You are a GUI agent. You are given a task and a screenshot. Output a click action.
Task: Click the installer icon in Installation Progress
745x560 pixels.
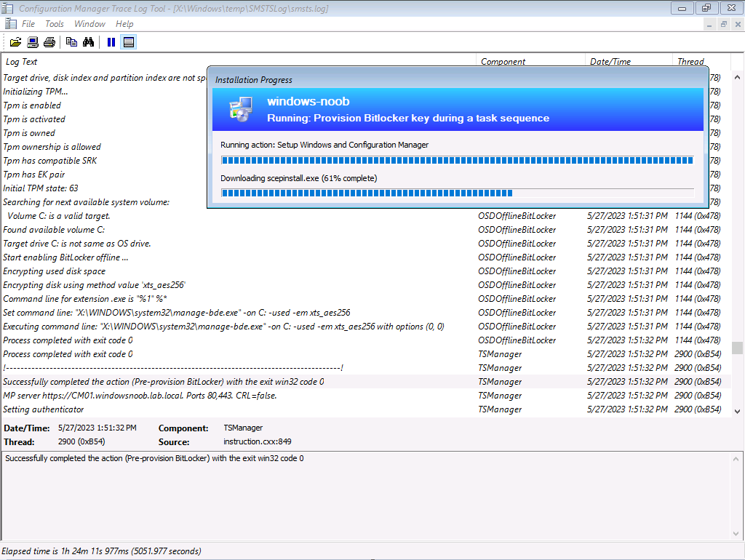241,110
